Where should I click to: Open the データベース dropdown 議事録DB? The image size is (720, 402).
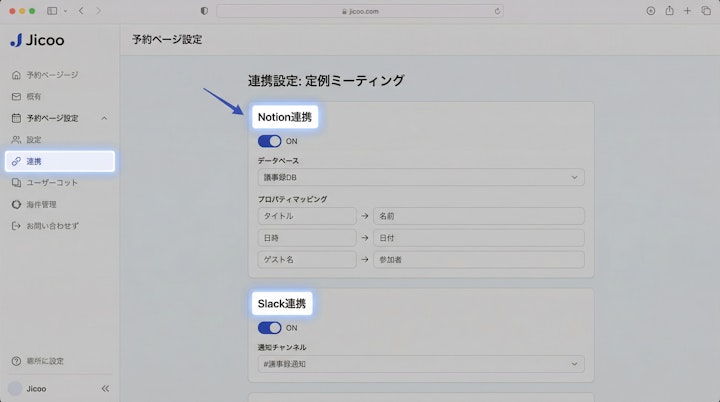click(421, 177)
